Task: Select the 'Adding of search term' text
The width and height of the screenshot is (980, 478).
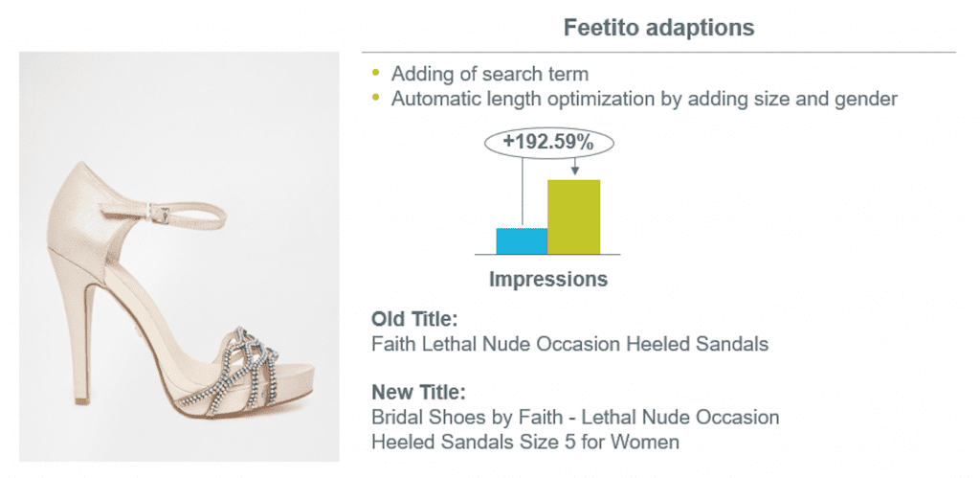Action: tap(490, 74)
